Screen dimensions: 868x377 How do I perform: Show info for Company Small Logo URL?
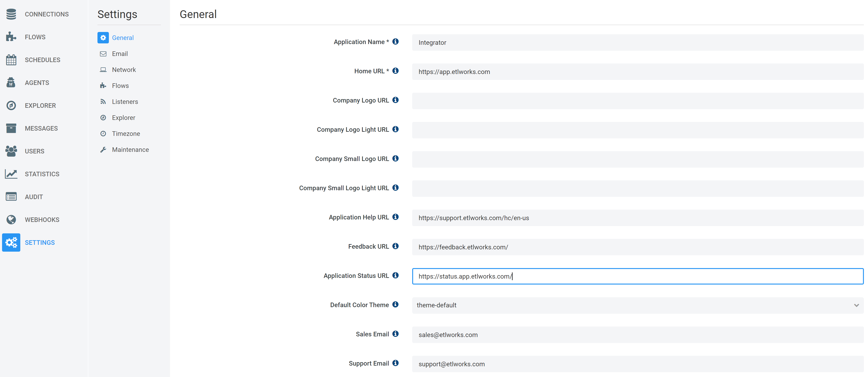(x=396, y=158)
